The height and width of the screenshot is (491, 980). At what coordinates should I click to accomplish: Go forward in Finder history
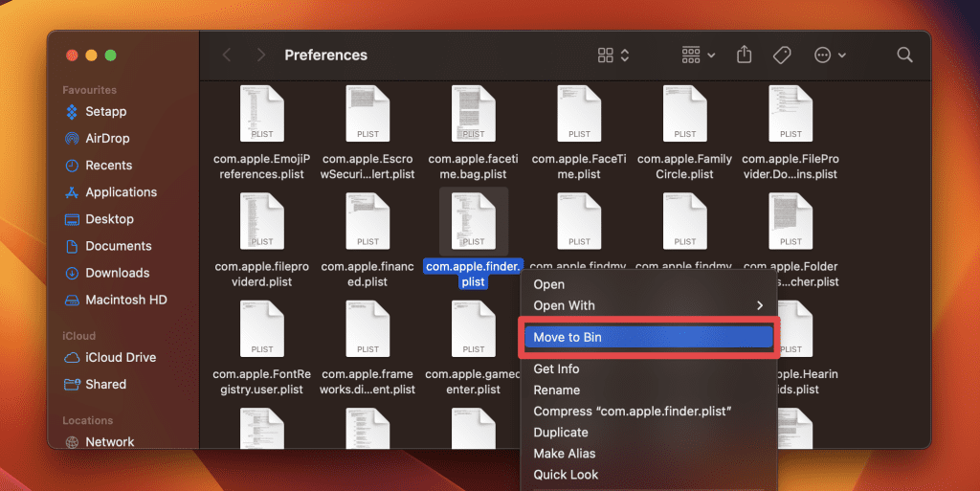(x=260, y=55)
